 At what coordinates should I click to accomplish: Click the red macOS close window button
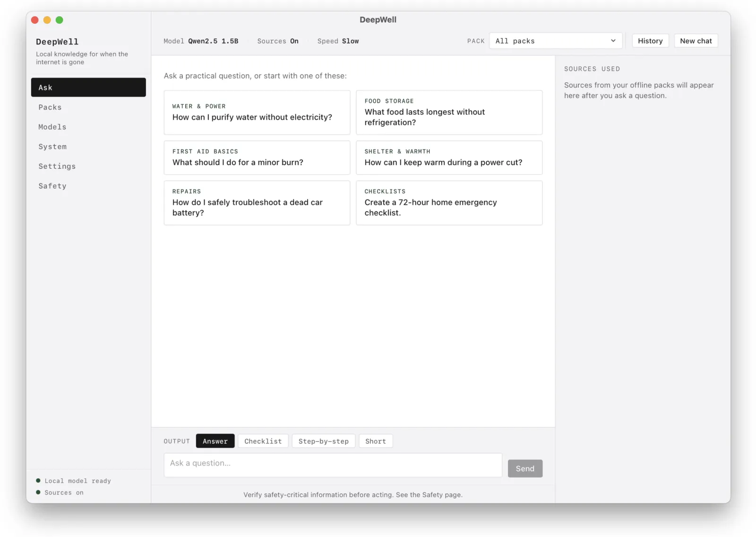click(x=35, y=20)
